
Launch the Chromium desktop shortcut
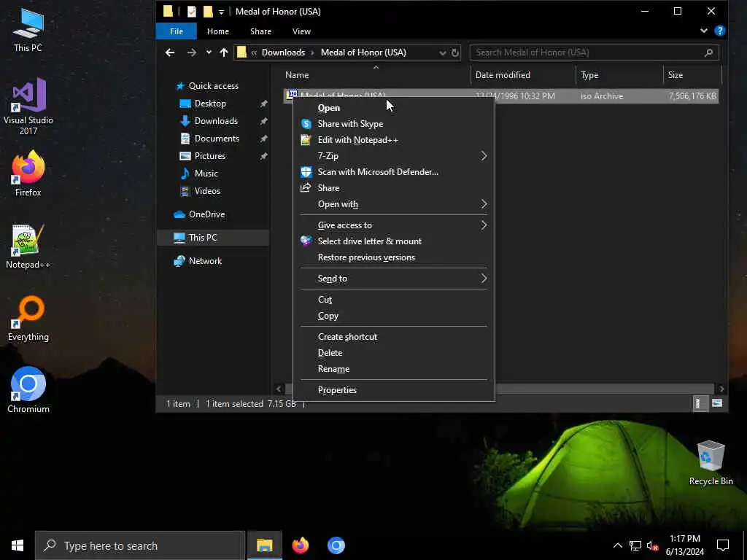(x=28, y=389)
